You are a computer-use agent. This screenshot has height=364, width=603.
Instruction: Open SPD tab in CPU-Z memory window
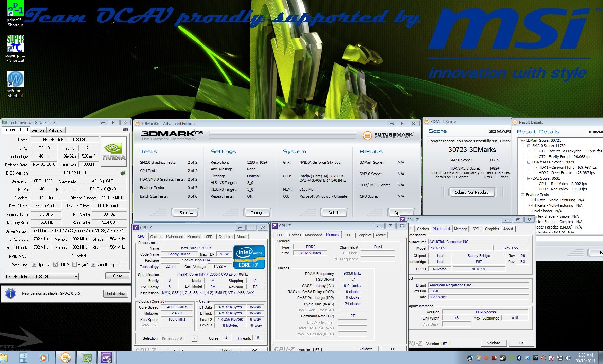click(x=348, y=235)
